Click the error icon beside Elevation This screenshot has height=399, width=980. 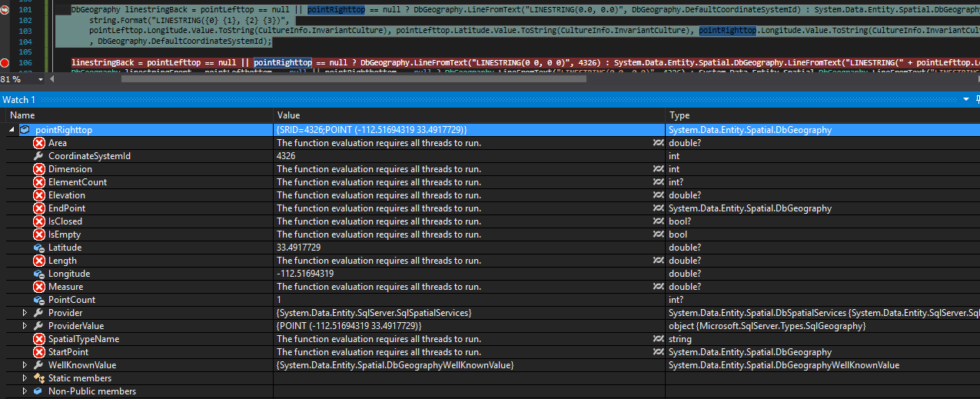click(39, 195)
